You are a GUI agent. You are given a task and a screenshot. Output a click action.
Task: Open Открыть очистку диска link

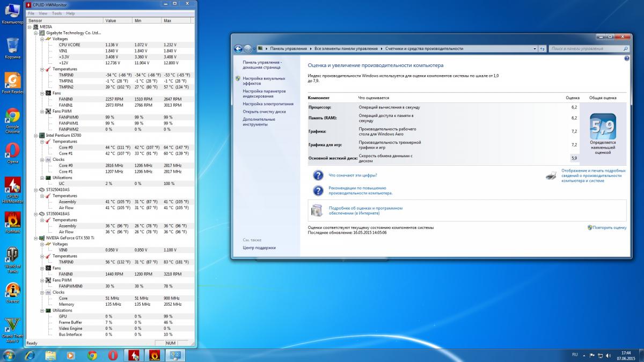(x=264, y=112)
